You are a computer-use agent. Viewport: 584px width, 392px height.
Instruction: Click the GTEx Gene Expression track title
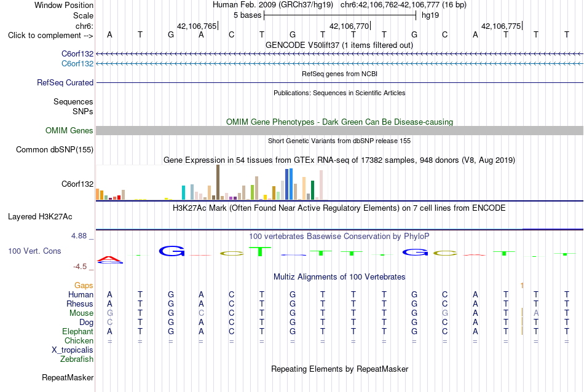(x=339, y=160)
